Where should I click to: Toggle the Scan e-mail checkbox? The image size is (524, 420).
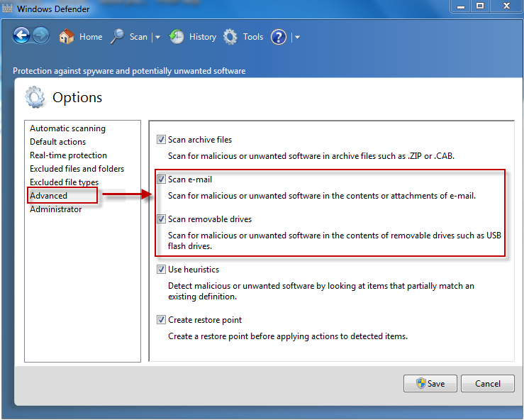pos(161,179)
